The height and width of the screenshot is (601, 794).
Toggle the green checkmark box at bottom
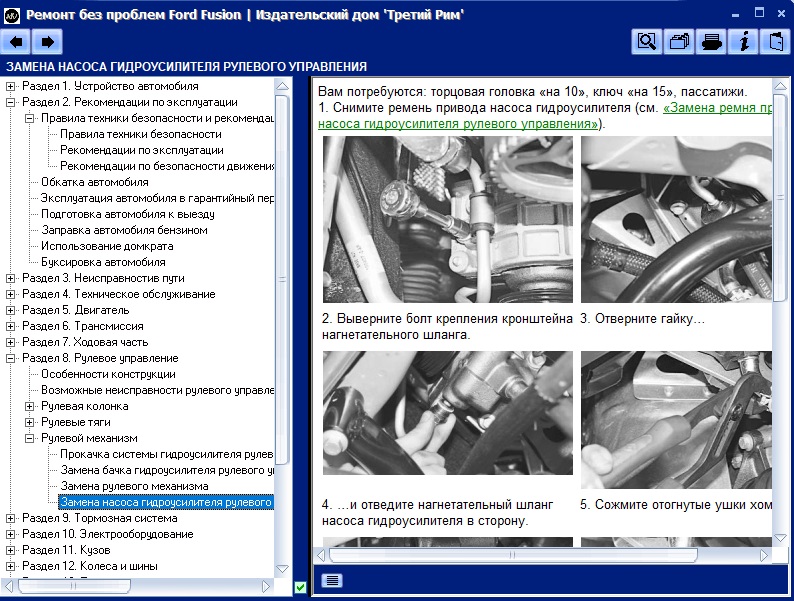300,587
